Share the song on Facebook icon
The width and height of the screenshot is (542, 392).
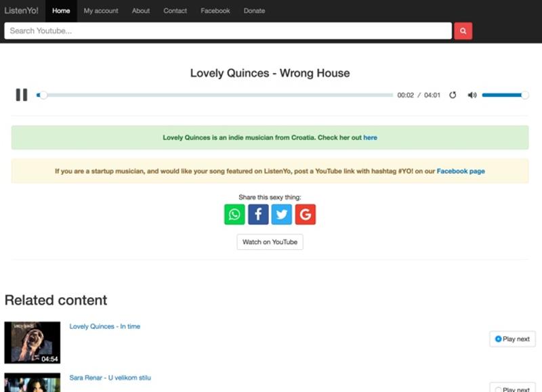[x=258, y=215]
